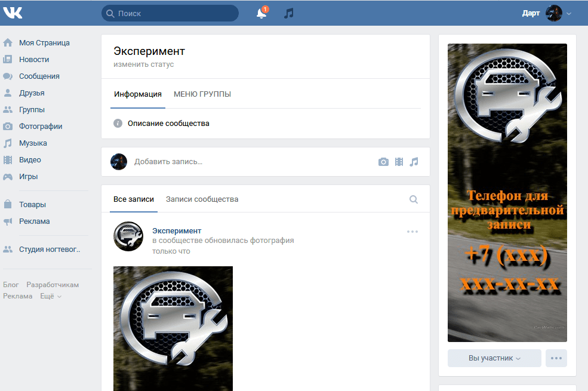Click the Разработчикам footer link
The height and width of the screenshot is (391, 588).
click(53, 285)
